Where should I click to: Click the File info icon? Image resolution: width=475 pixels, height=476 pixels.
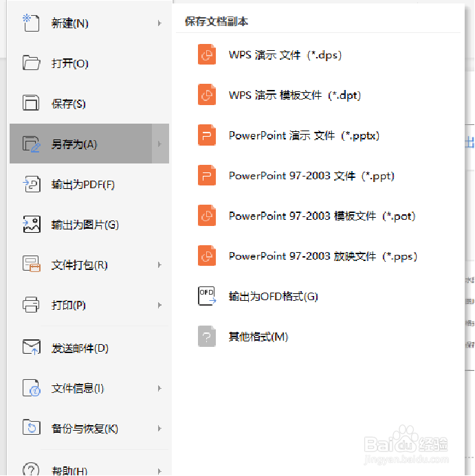32,387
